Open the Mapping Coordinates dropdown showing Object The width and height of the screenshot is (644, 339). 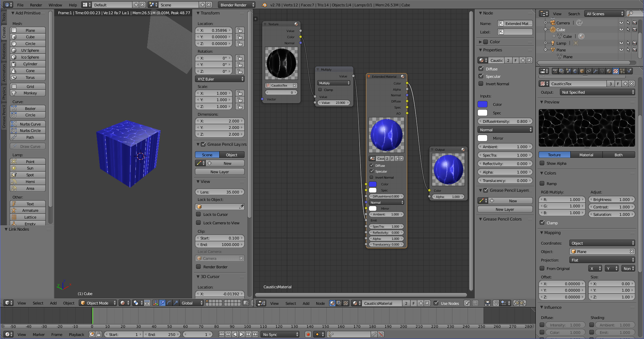pyautogui.click(x=602, y=243)
